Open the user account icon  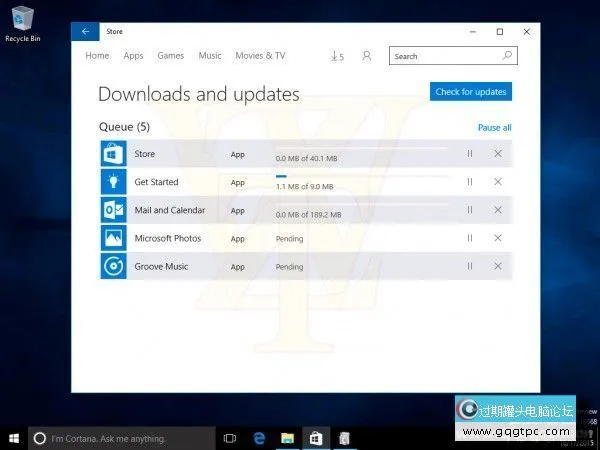[366, 57]
